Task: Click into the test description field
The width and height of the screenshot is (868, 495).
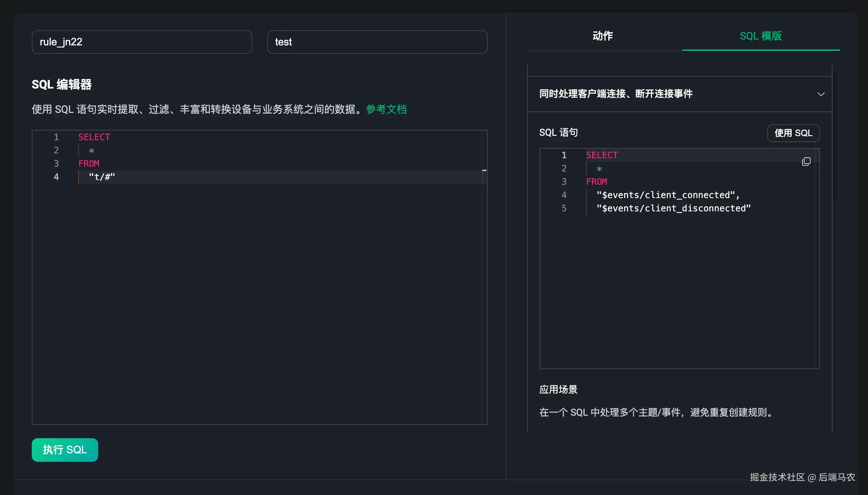Action: click(377, 42)
